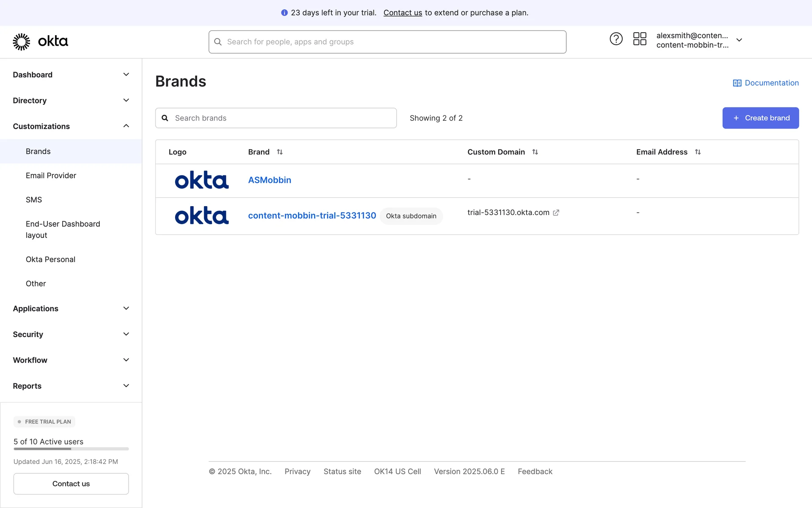Click the trial info icon in banner

pos(284,13)
